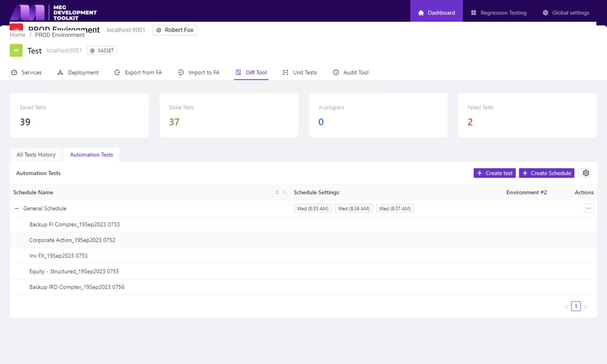
Task: Select page 1 in the pagination control
Action: 576,306
